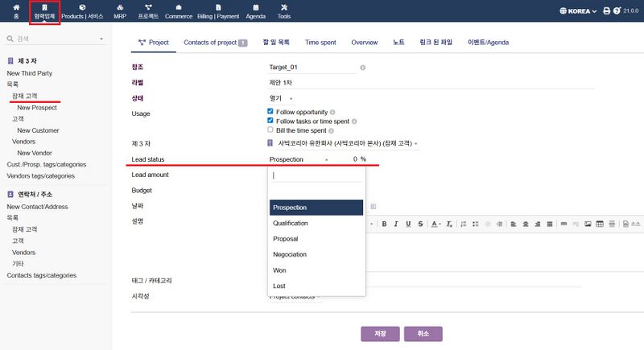644x350 pixels.
Task: Insert a table via editor toolbar
Action: [x=600, y=224]
